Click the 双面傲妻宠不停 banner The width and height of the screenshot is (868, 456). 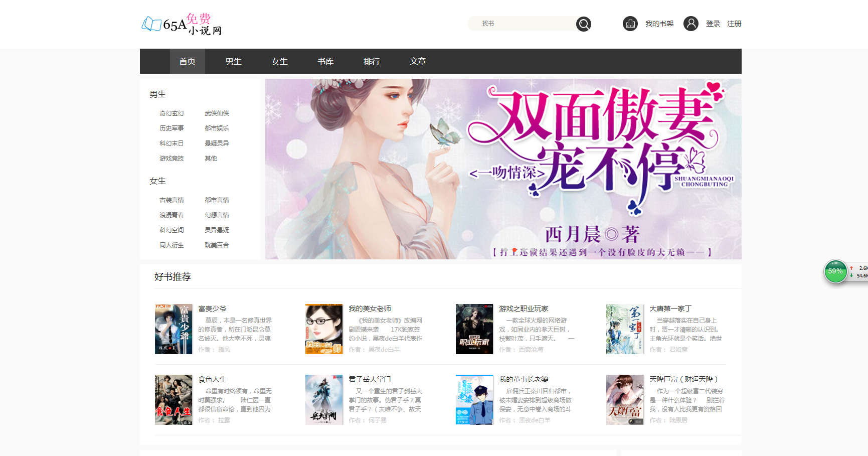(502, 169)
